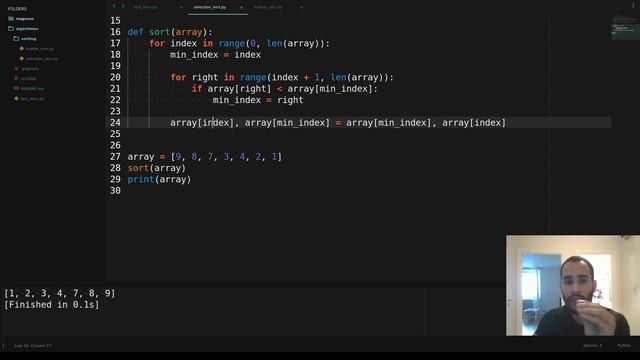Click the 'min_index = right' line

tap(258, 100)
